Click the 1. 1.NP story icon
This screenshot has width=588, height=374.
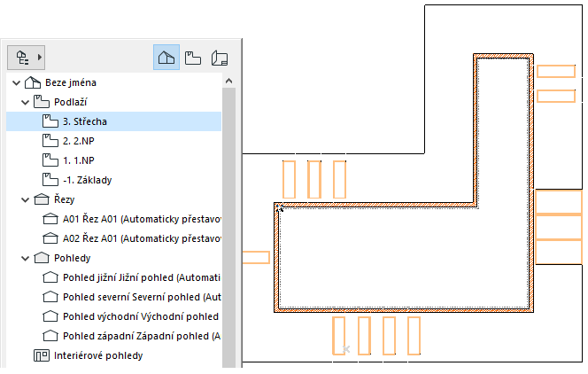(50, 160)
